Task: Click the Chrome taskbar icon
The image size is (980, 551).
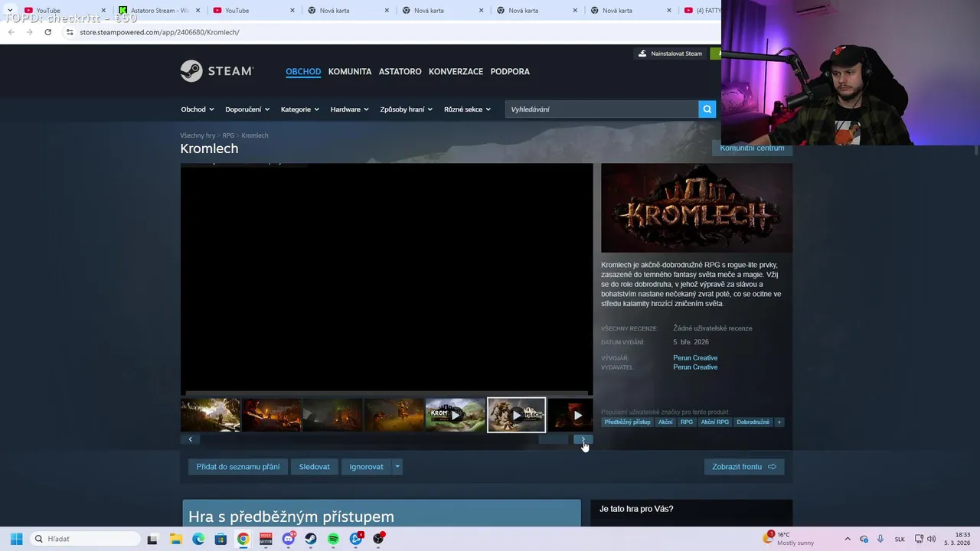Action: click(243, 539)
